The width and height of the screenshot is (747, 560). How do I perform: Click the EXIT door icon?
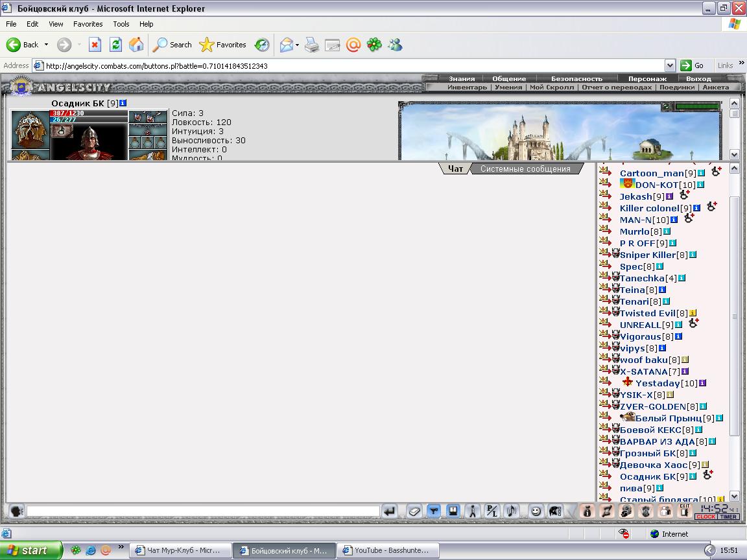(685, 511)
